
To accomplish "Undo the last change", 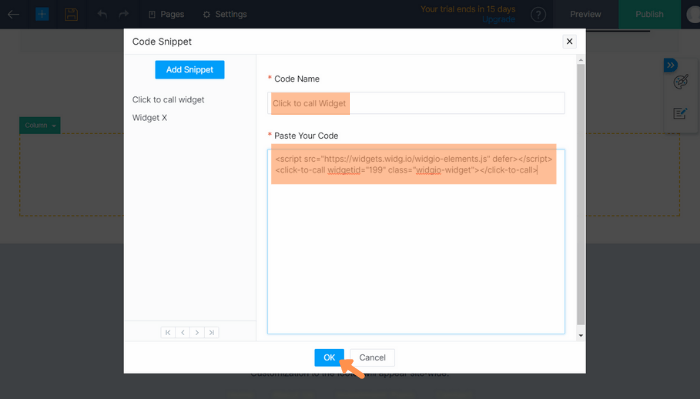I will pyautogui.click(x=102, y=14).
